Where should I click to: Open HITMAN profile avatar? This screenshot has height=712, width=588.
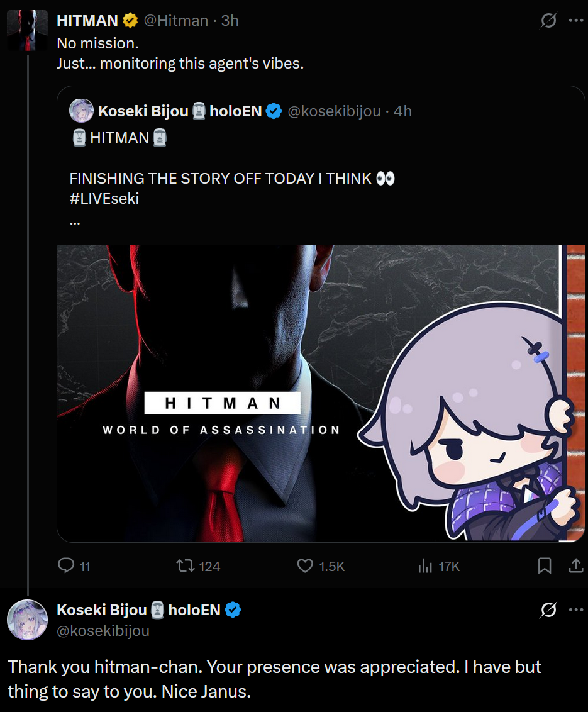pyautogui.click(x=27, y=30)
